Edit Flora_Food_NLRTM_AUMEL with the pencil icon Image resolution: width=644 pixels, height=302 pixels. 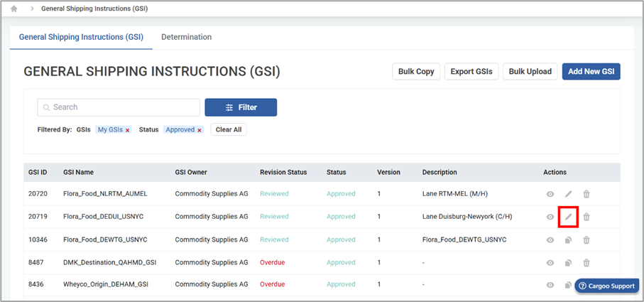click(x=569, y=194)
